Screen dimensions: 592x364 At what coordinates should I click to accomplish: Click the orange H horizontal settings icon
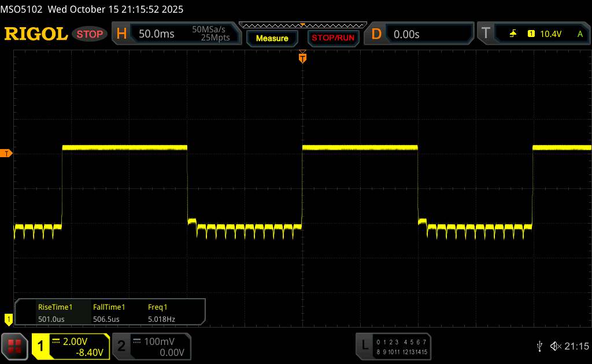[121, 34]
